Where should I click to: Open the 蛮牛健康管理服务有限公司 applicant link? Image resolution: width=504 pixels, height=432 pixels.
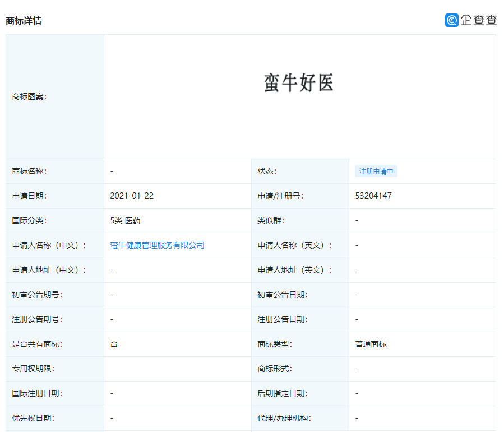click(157, 245)
